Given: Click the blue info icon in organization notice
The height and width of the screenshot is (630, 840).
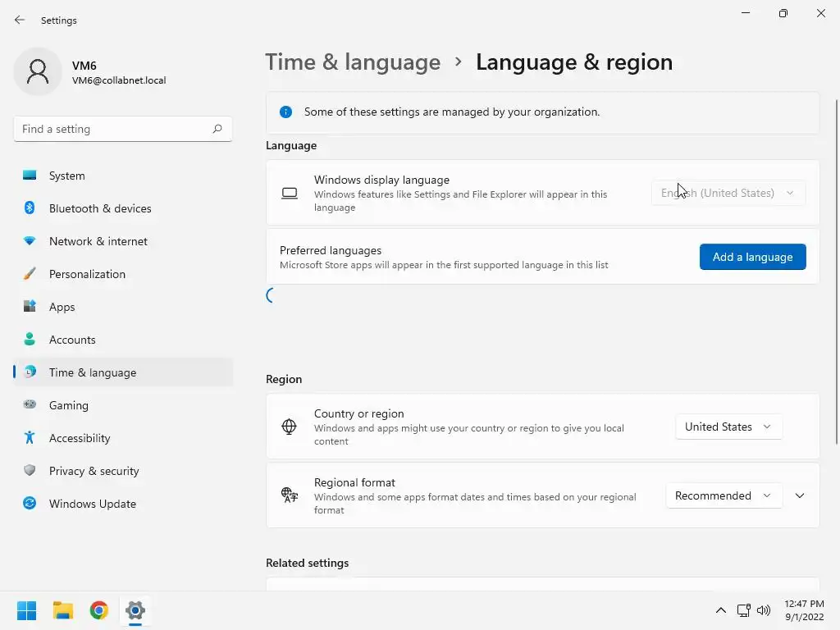Looking at the screenshot, I should click(285, 112).
